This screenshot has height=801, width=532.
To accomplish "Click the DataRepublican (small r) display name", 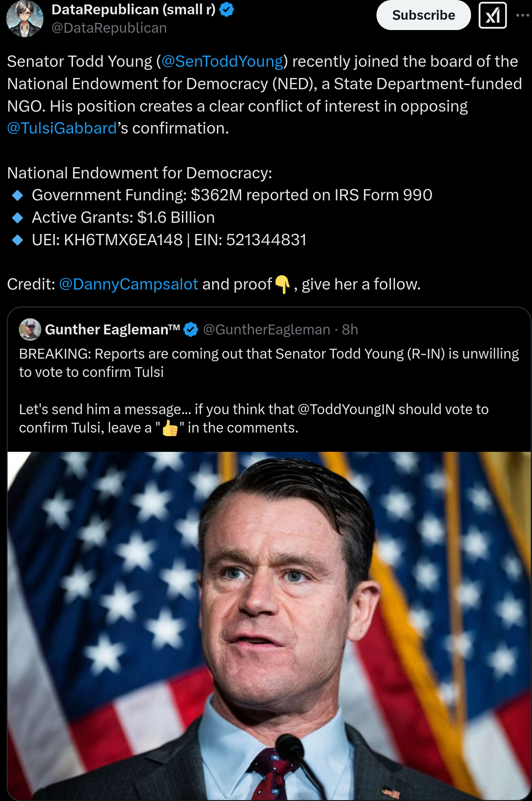I will (134, 9).
